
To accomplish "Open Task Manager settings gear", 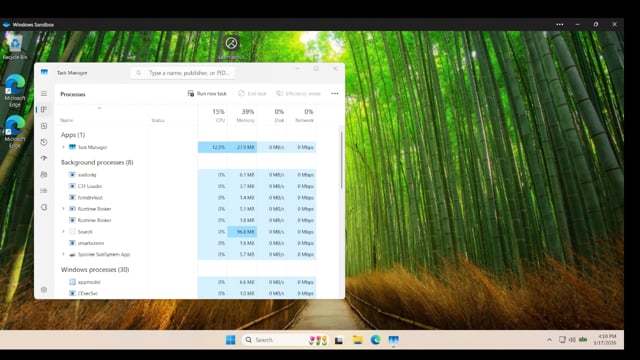I will [44, 289].
